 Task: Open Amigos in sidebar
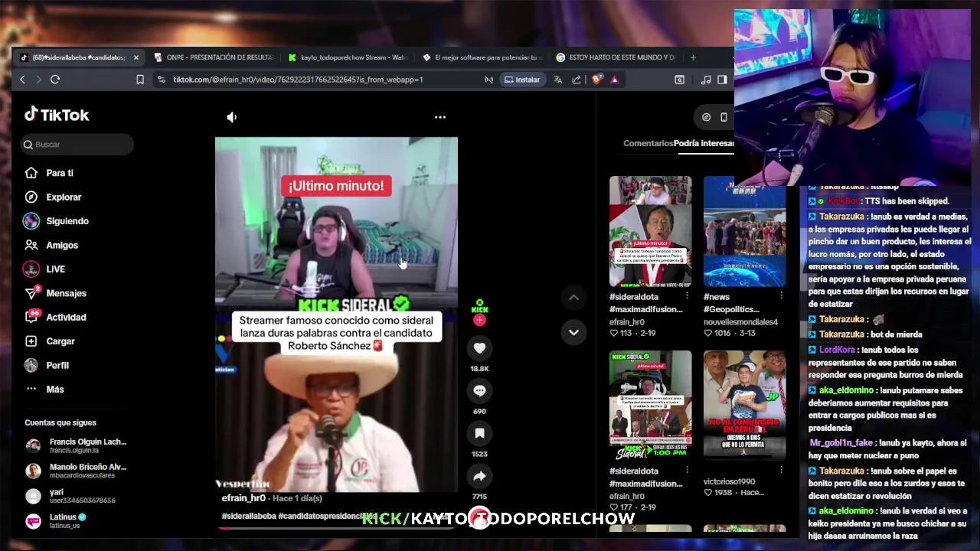click(x=62, y=245)
